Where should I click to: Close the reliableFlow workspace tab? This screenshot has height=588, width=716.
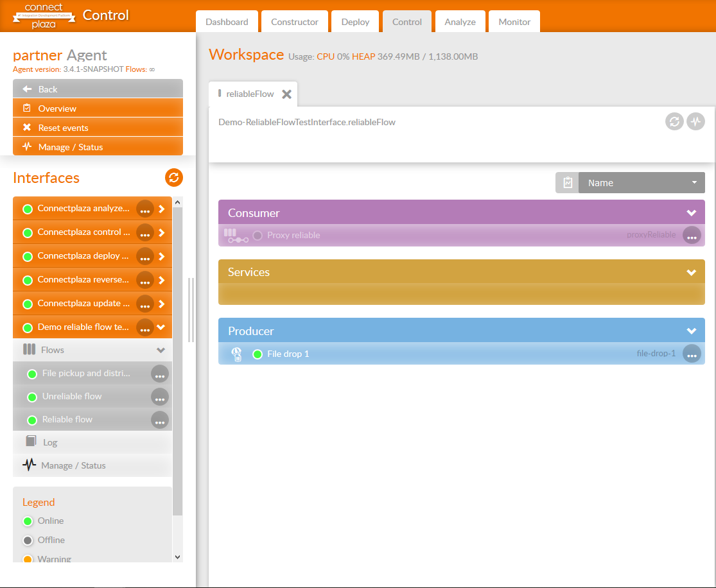tap(287, 94)
